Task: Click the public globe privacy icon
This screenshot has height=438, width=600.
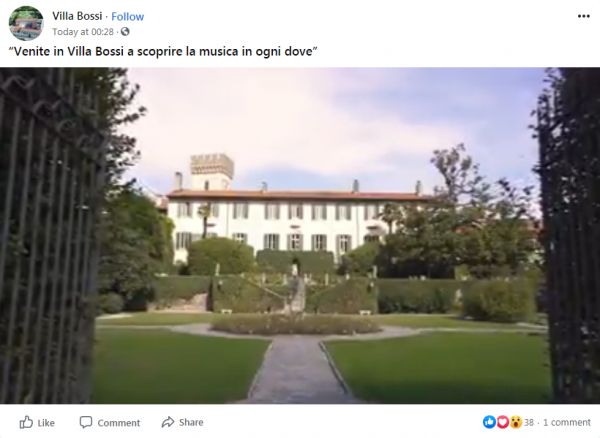Action: 125,32
